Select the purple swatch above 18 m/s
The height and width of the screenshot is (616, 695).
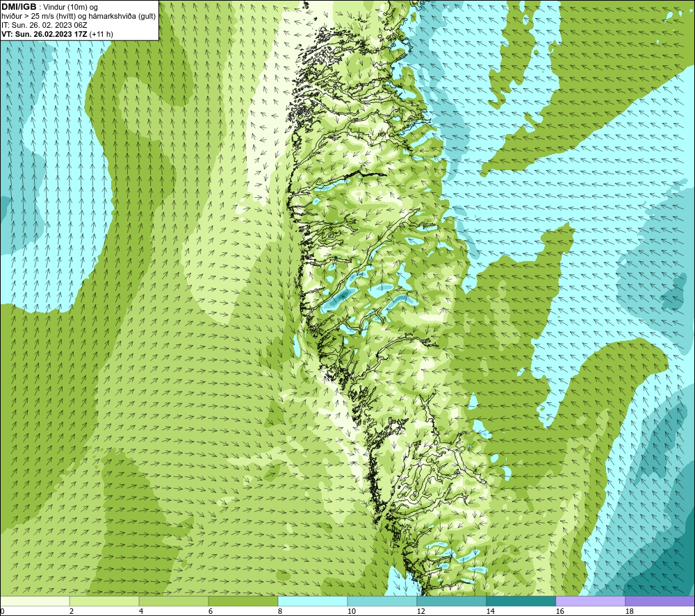click(660, 601)
